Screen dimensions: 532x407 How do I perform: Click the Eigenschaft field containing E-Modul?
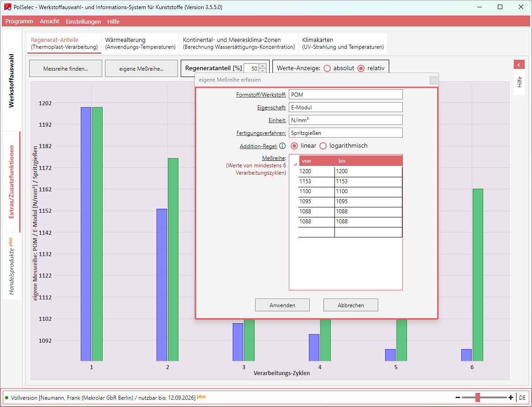coord(346,108)
